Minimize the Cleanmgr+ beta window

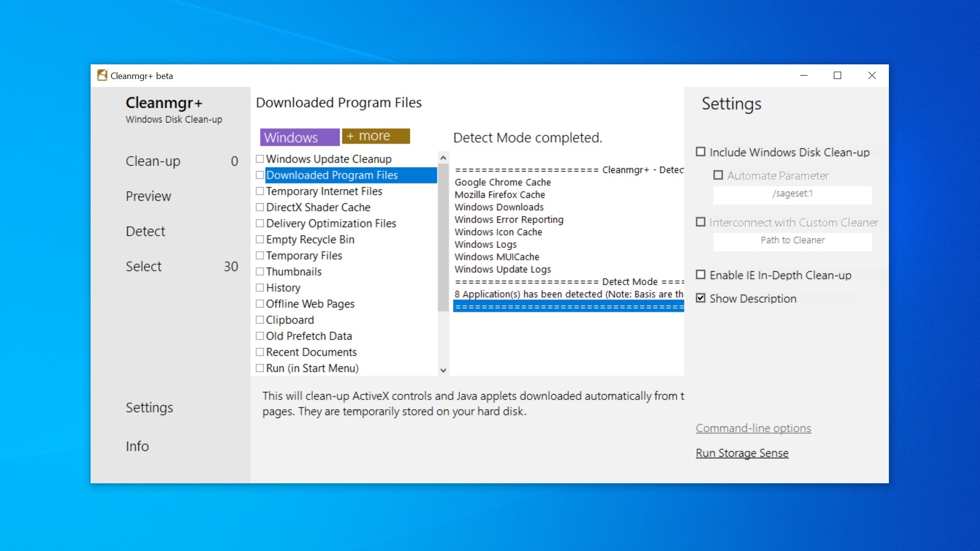[x=804, y=76]
